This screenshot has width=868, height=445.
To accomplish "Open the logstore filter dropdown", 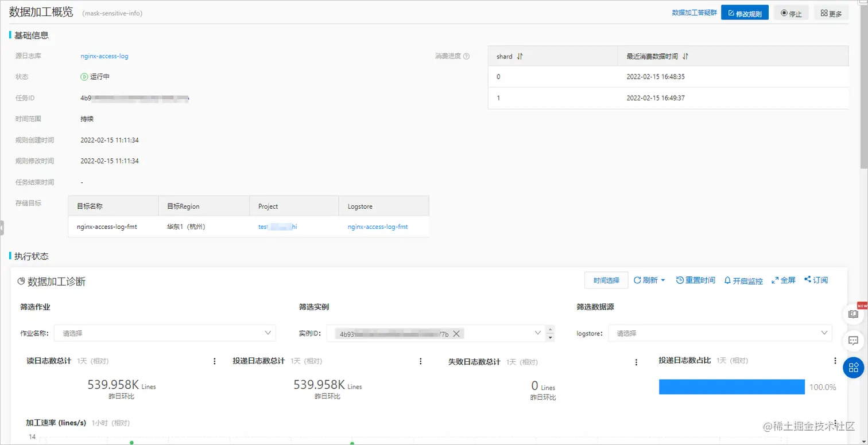I will coord(720,333).
